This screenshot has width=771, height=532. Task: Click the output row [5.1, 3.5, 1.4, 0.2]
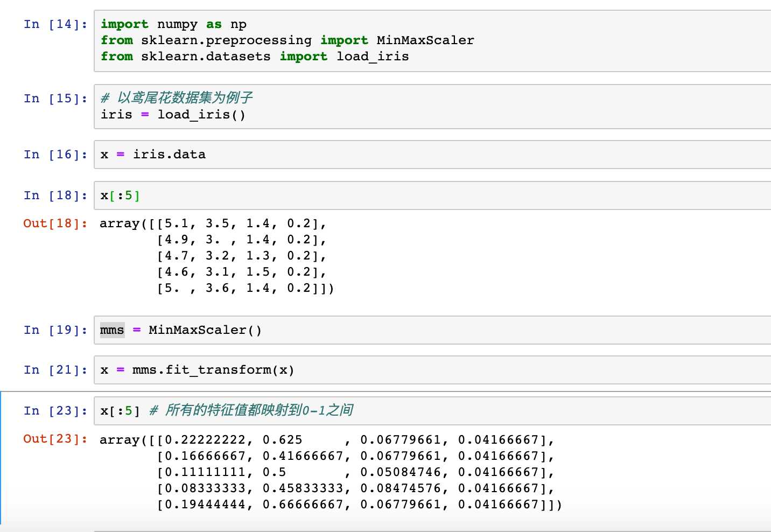pos(242,223)
